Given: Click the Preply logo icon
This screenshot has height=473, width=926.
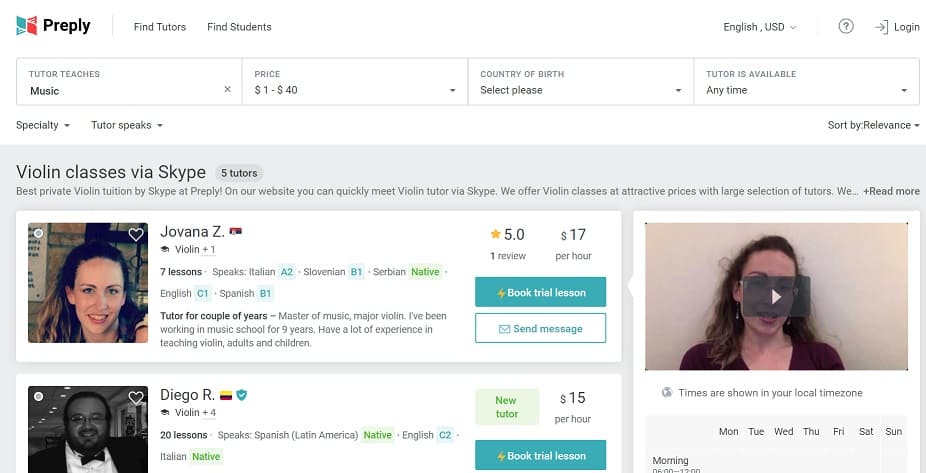Looking at the screenshot, I should [x=28, y=26].
